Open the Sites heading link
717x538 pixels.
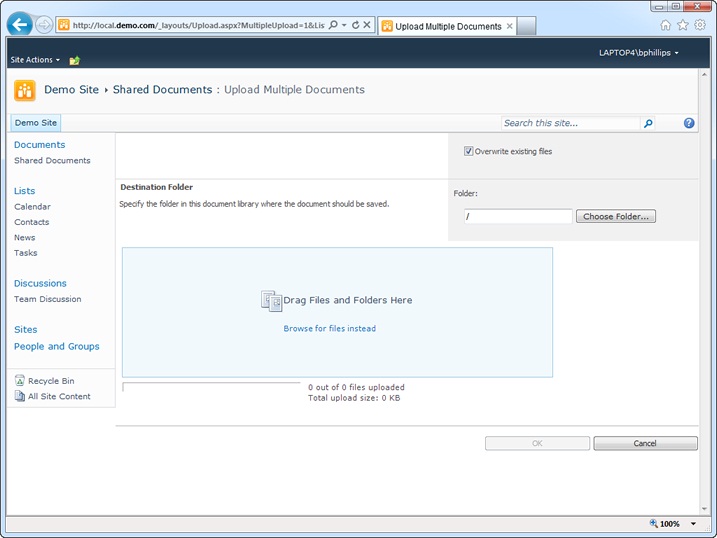[26, 330]
